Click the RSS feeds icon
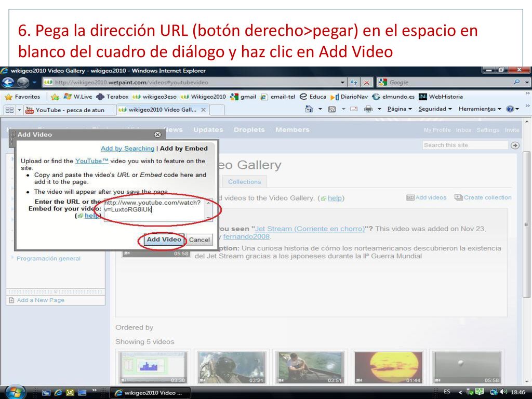Viewport: 532px width, 399px height. [332, 109]
